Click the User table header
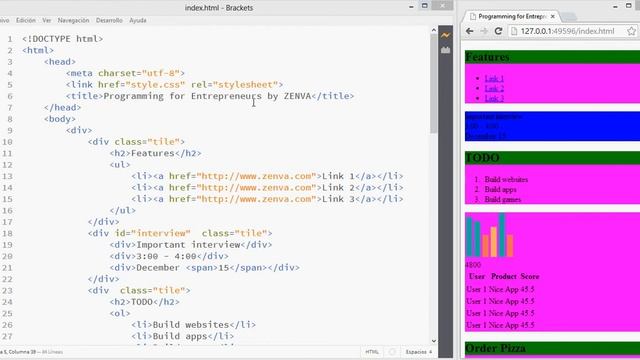640x360 pixels. coord(477,276)
